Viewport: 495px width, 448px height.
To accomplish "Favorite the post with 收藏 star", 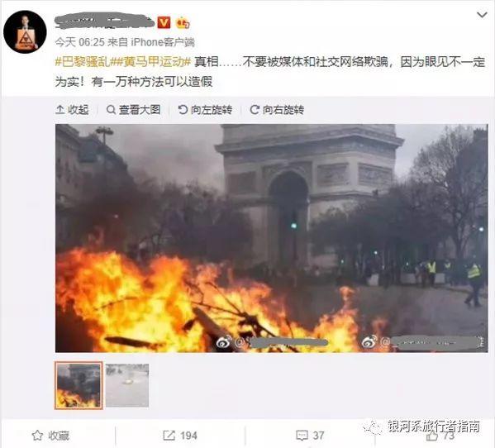I will [50, 436].
